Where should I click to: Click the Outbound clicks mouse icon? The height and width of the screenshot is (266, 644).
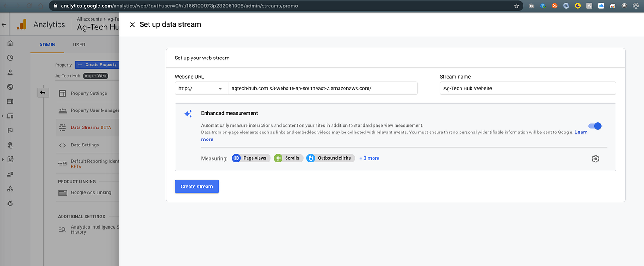[310, 158]
